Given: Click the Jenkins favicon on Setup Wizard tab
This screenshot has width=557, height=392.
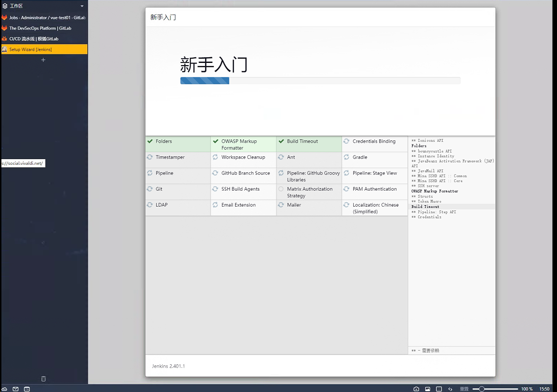Looking at the screenshot, I should pyautogui.click(x=5, y=49).
